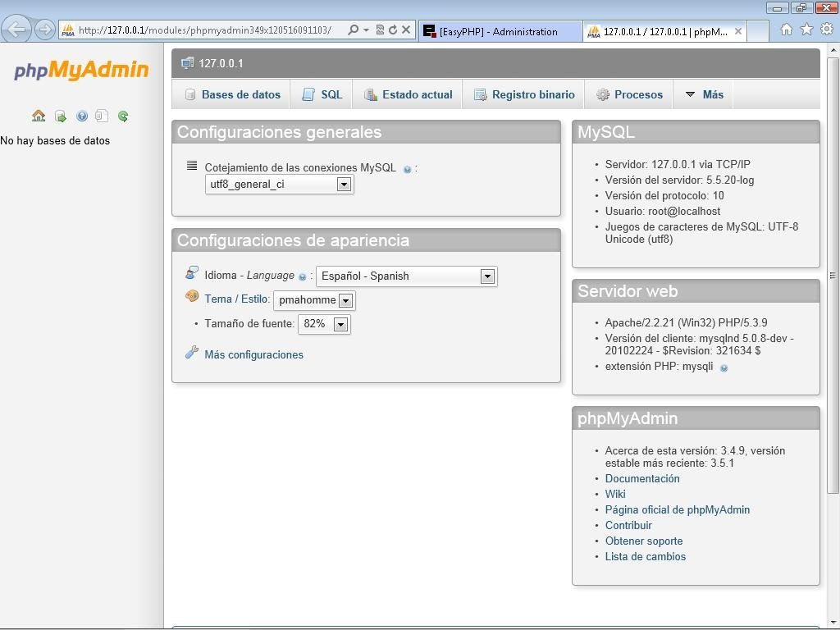
Task: Click the wrench icon beside Más configuraciones
Action: 191,353
